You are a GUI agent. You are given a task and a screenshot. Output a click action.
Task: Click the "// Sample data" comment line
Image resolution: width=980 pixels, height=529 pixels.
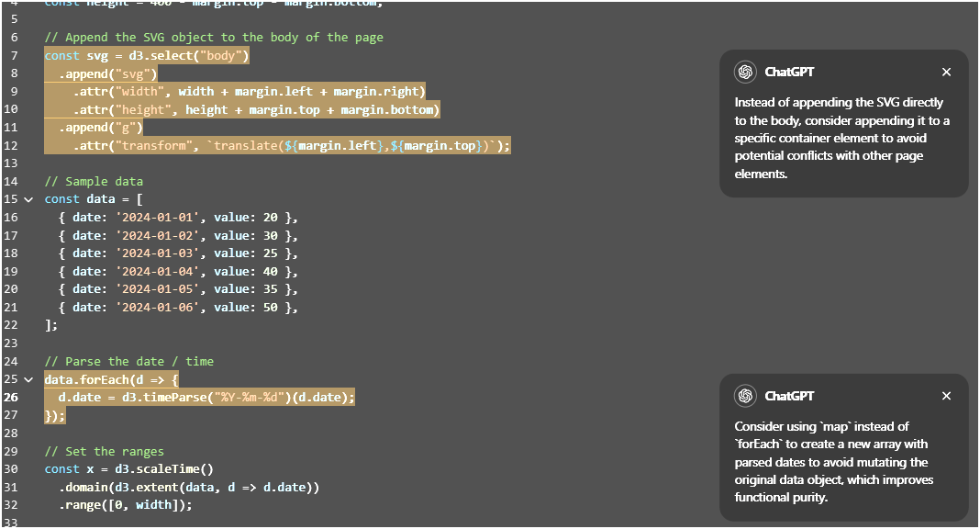pyautogui.click(x=94, y=181)
